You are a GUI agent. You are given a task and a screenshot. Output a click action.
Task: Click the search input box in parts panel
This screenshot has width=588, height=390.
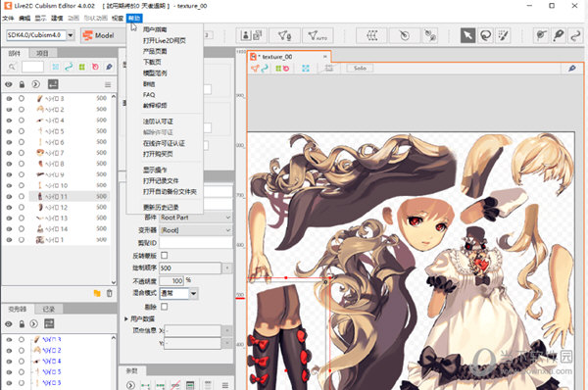tap(32, 67)
